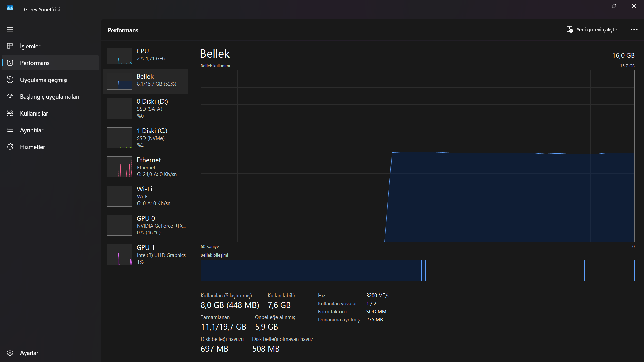Click Yeni görevi çalıştır button
Viewport: 644px width, 362px height.
pos(592,30)
